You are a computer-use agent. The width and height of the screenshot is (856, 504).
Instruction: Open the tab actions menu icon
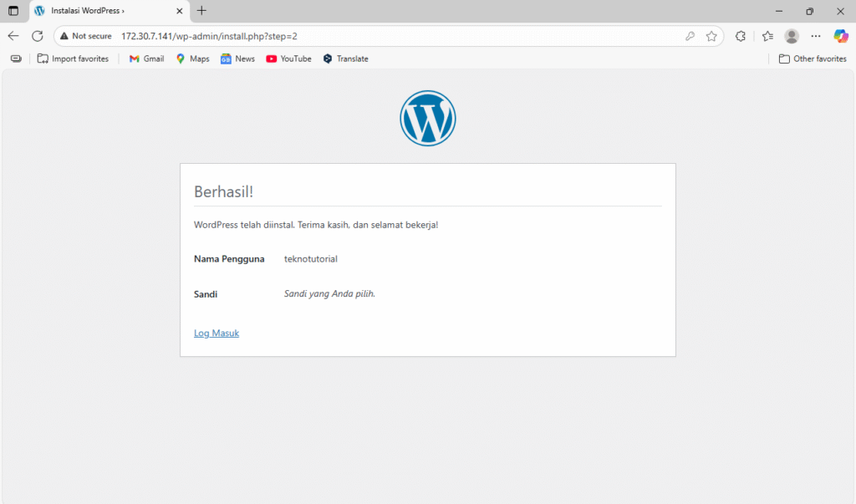coord(13,11)
